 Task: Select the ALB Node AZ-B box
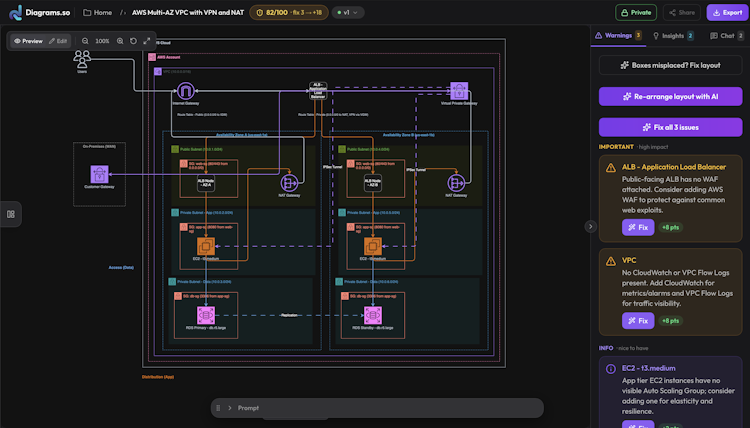373,183
